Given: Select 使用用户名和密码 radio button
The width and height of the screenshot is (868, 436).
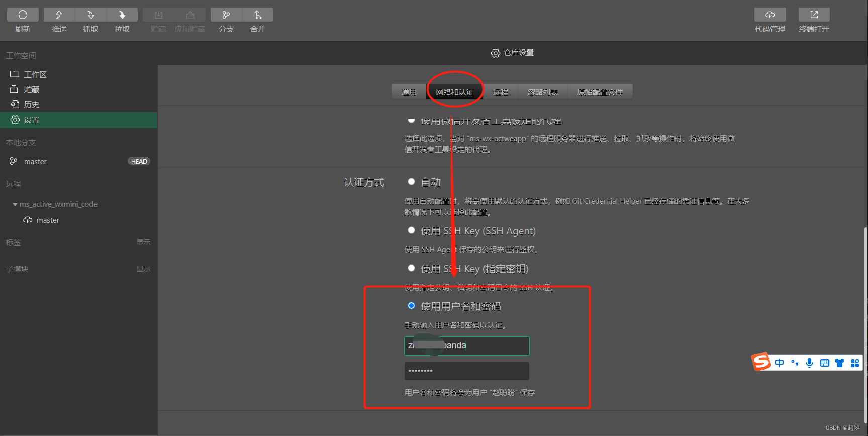Looking at the screenshot, I should pos(411,306).
